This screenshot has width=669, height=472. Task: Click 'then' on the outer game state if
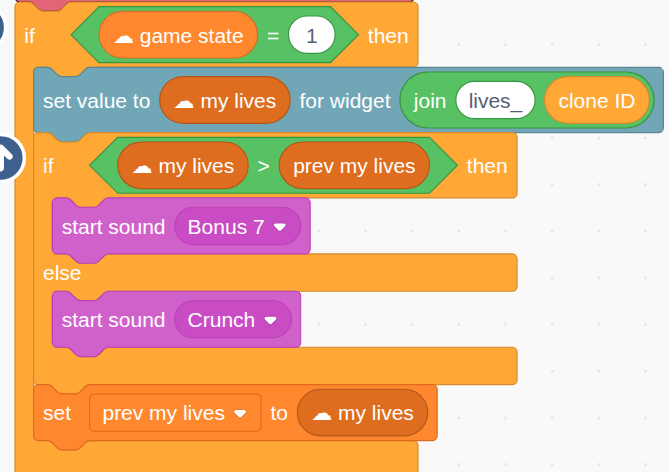387,37
